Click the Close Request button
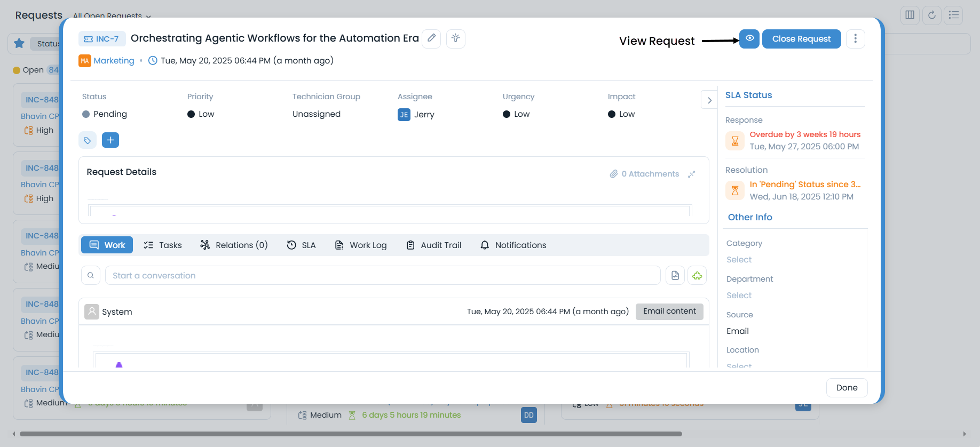This screenshot has height=447, width=980. tap(801, 38)
